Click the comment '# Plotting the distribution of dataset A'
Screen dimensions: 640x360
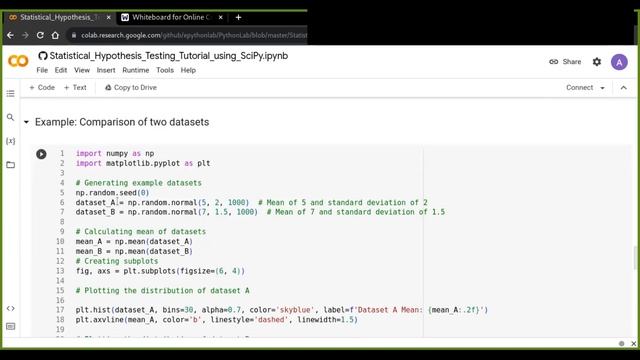click(x=162, y=290)
